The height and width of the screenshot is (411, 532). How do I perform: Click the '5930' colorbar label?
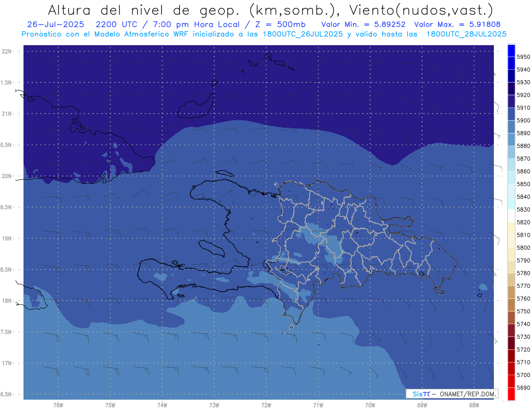[524, 82]
